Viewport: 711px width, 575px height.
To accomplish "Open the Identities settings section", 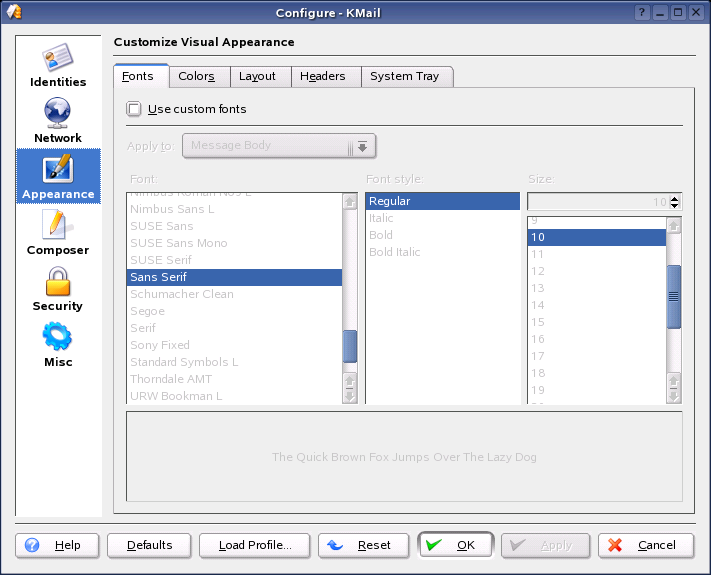I will (58, 64).
